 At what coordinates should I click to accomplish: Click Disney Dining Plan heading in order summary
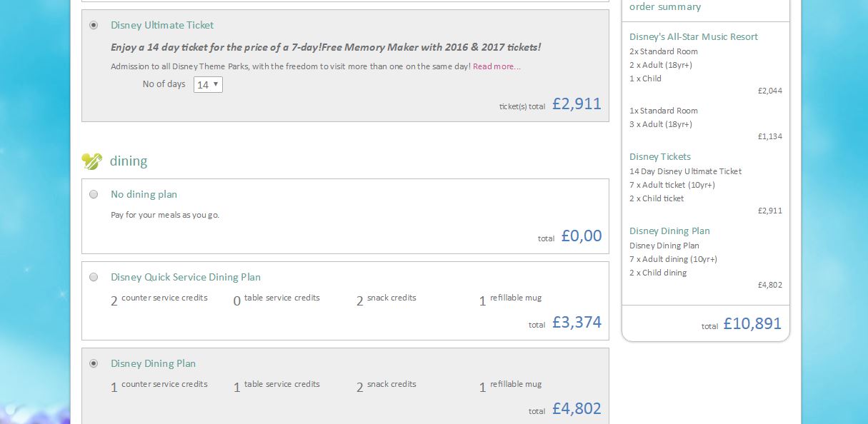pos(669,231)
